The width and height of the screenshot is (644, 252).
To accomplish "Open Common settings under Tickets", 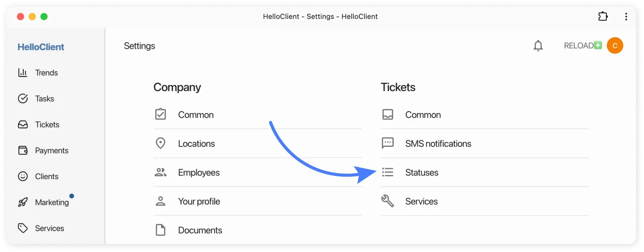I will point(423,114).
